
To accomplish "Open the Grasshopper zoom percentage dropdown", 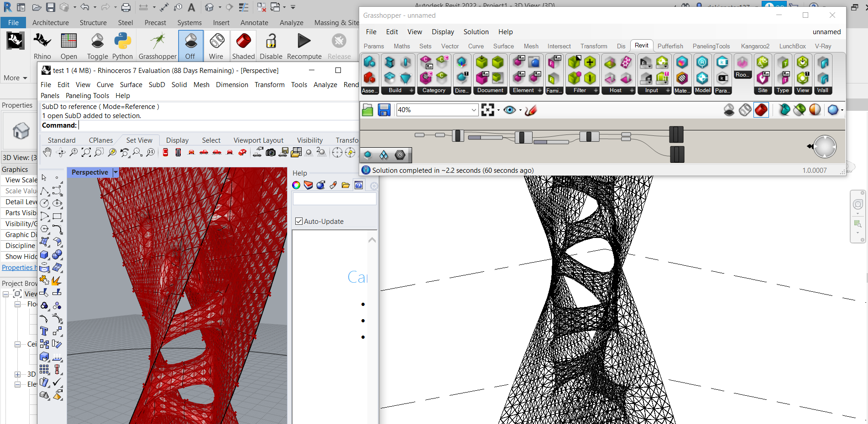I will tap(474, 110).
